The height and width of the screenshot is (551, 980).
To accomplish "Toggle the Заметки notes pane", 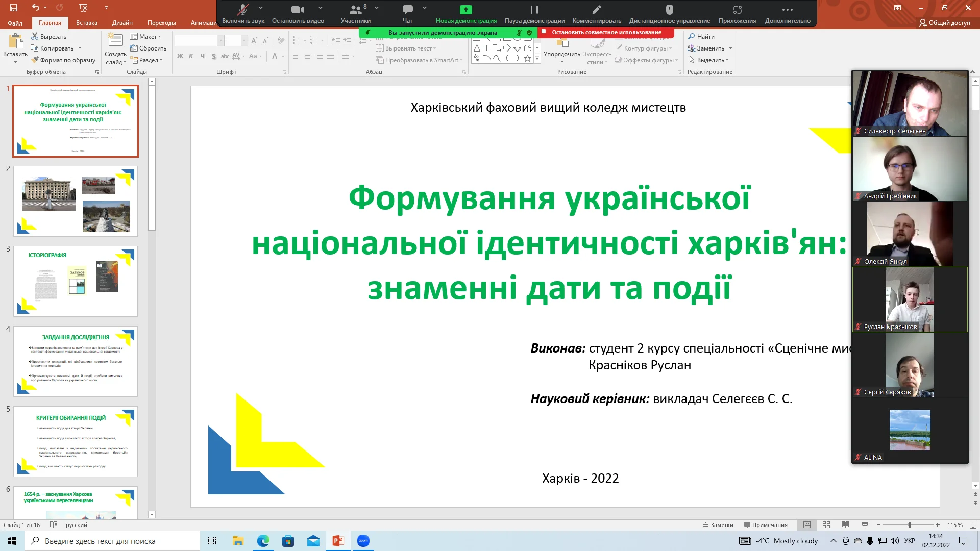I will [x=718, y=525].
